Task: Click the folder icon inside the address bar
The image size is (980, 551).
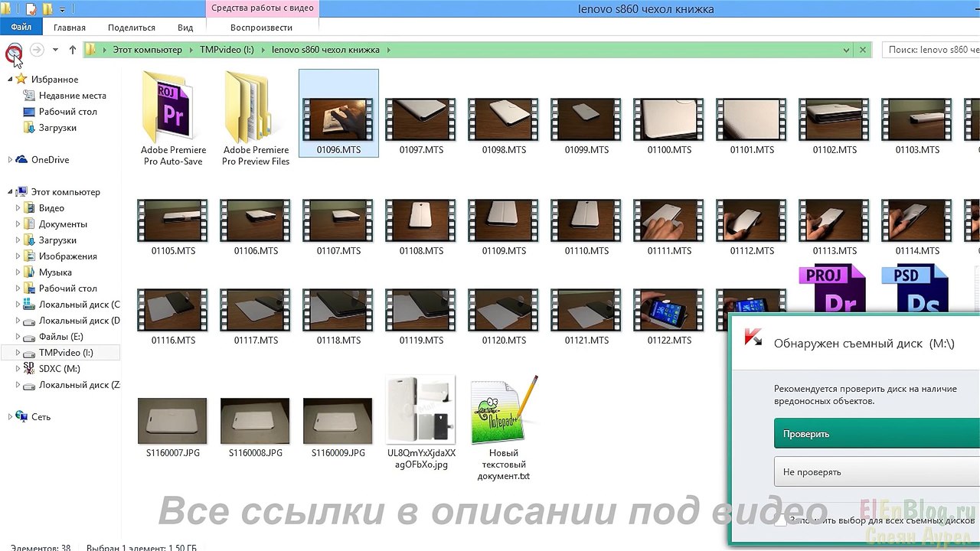Action: point(91,50)
